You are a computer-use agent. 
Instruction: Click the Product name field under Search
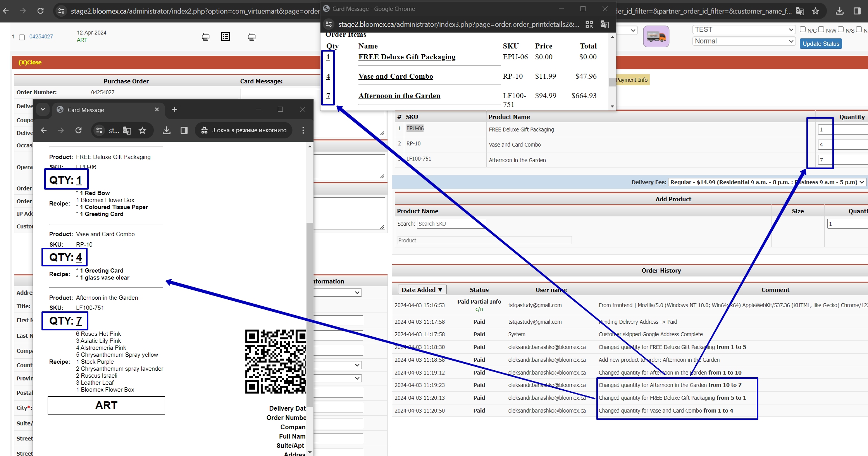pyautogui.click(x=484, y=240)
